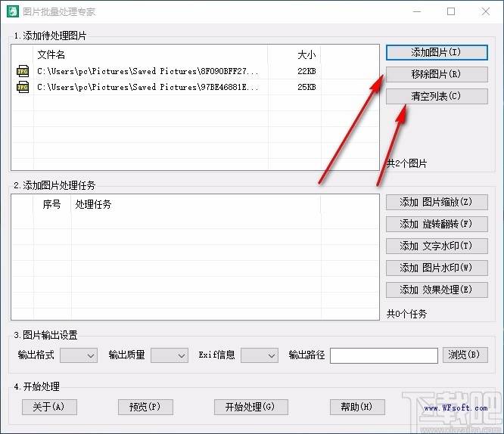Select the file row ending 8F090BFF27...

pos(195,71)
